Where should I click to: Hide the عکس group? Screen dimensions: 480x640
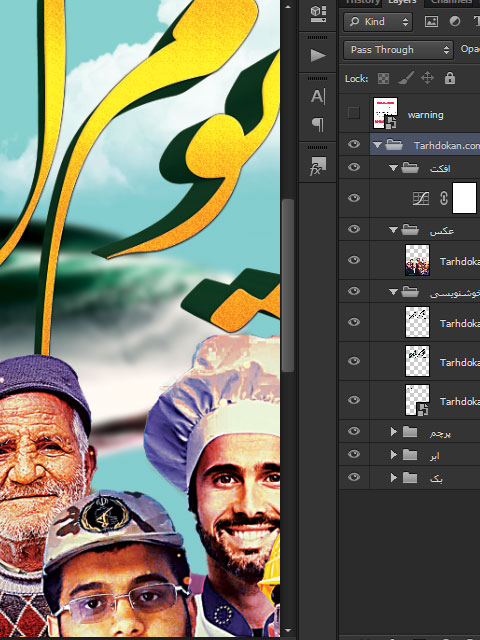[354, 229]
